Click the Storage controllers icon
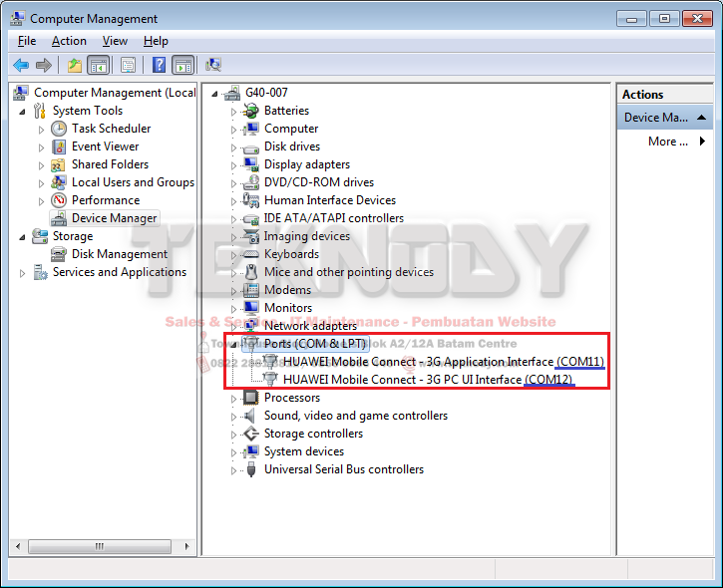Screen dimensions: 723x588 click(x=251, y=434)
